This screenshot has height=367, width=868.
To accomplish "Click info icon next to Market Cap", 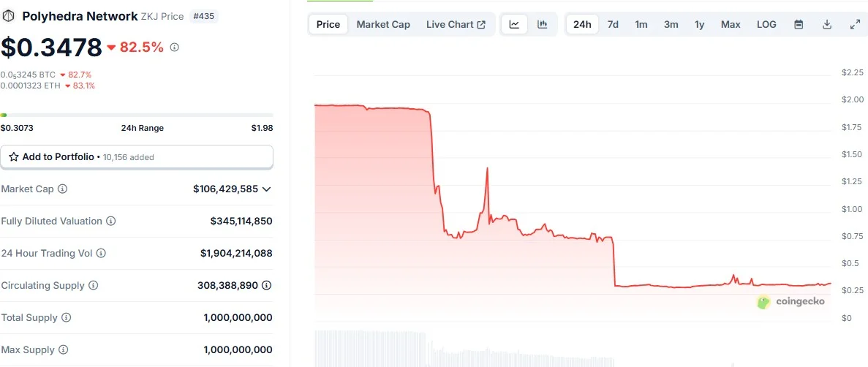I will tap(63, 189).
